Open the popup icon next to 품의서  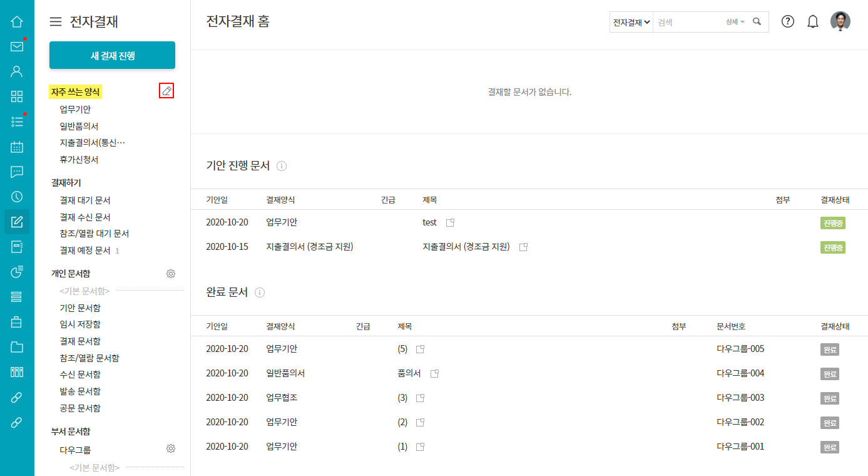click(x=434, y=374)
